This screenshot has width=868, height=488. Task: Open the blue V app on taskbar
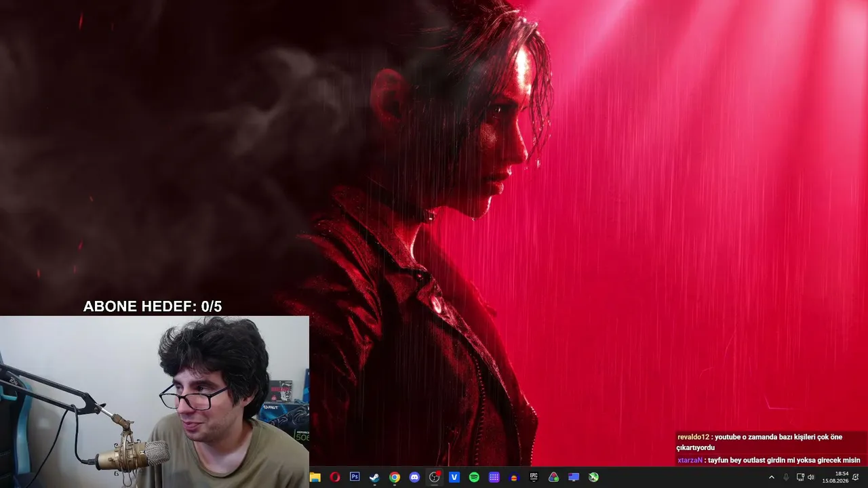tap(454, 477)
